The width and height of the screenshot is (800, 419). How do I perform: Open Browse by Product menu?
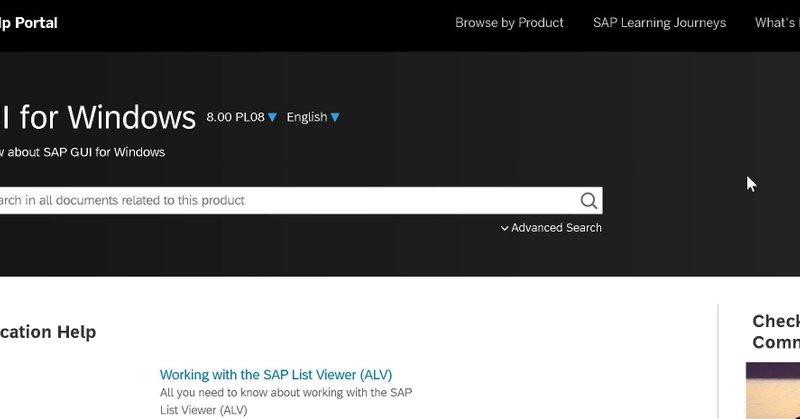coord(509,23)
